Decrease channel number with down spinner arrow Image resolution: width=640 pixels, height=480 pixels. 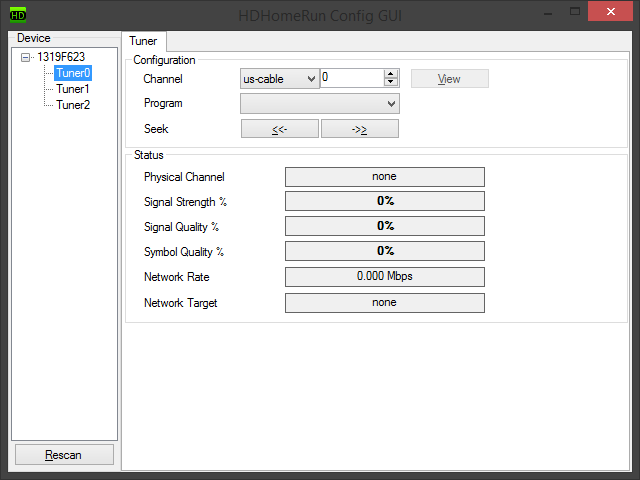tap(391, 82)
